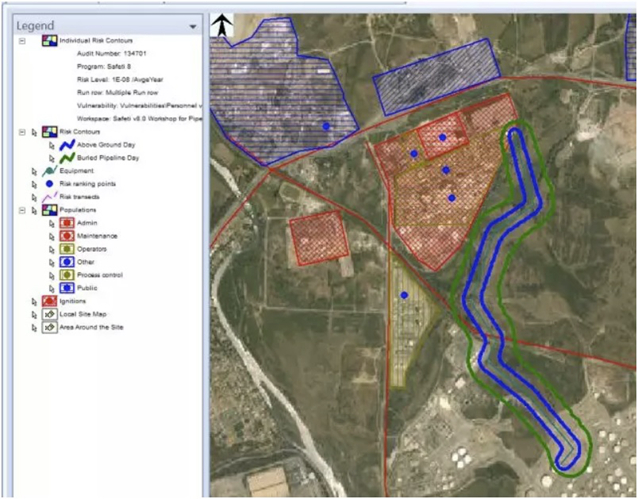Click the Local Site Map layer icon
The width and height of the screenshot is (638, 499).
49,314
